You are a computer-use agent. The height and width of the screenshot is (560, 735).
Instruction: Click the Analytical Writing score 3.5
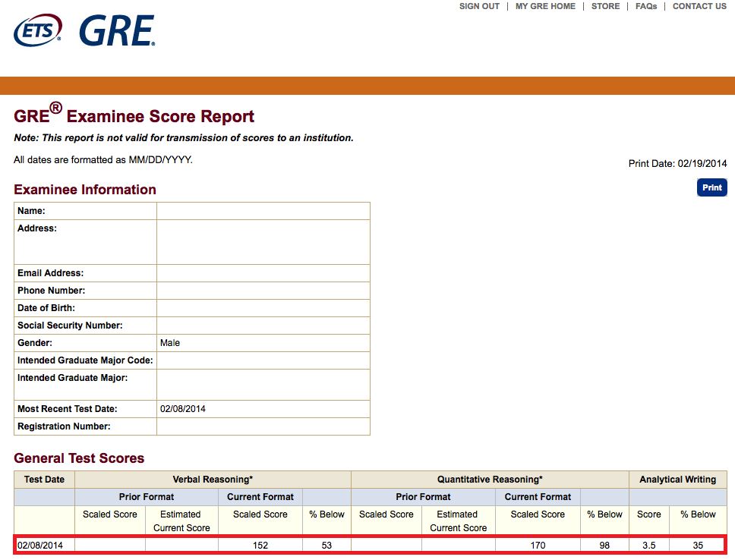[x=648, y=546]
